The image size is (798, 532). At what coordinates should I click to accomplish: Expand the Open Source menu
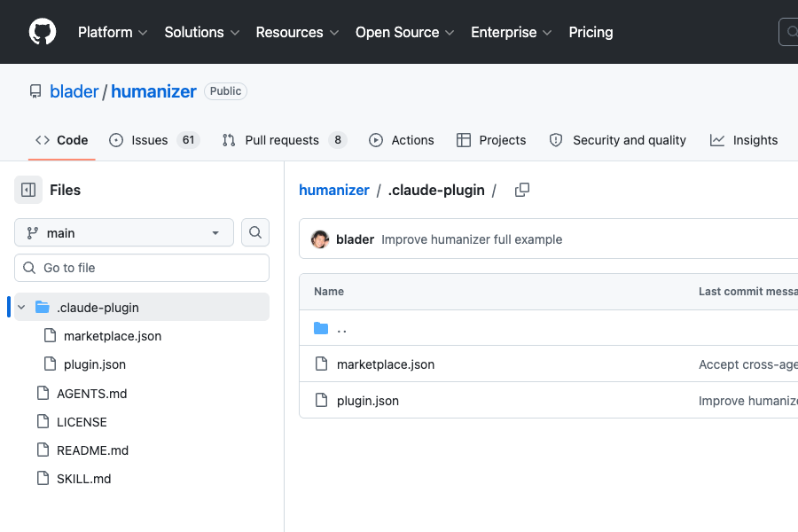click(x=404, y=32)
